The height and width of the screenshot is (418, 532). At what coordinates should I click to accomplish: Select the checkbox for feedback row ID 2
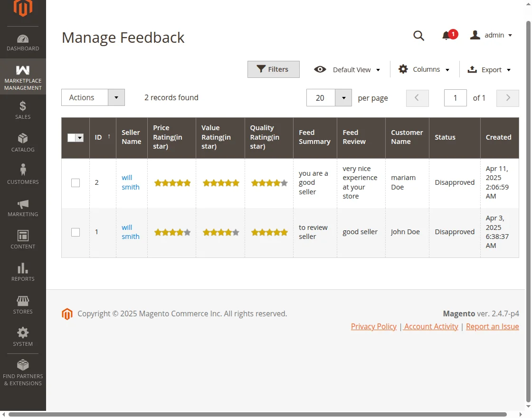[x=75, y=182]
